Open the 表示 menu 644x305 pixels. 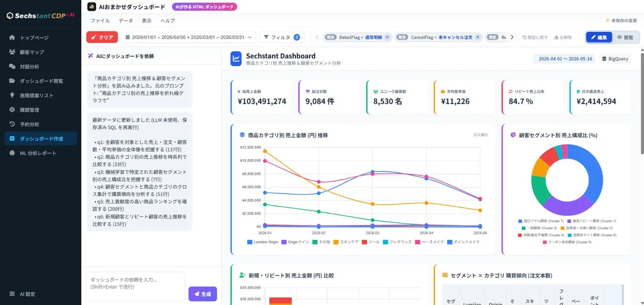147,21
